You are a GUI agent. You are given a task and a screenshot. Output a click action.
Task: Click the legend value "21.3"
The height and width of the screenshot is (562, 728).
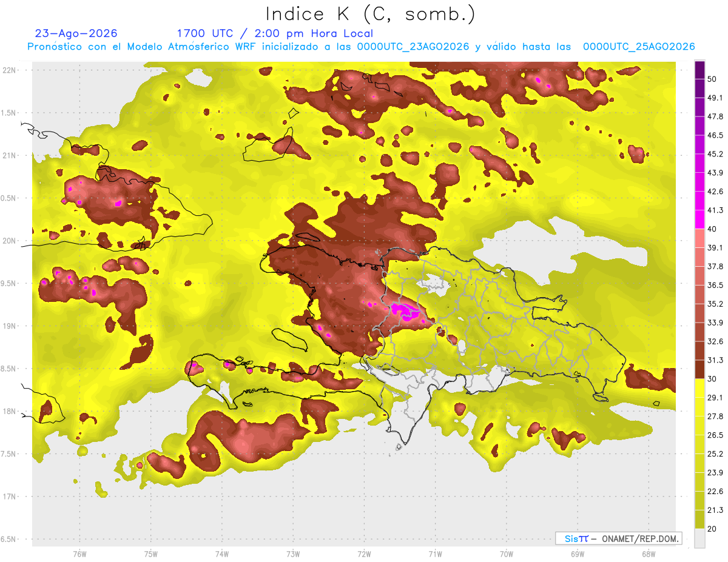(x=715, y=510)
